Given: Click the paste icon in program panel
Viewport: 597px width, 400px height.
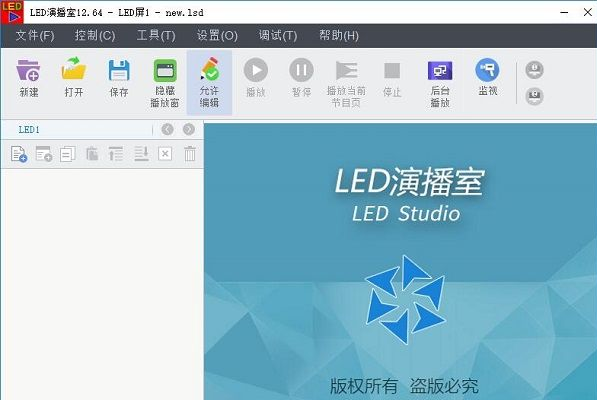Looking at the screenshot, I should [92, 154].
